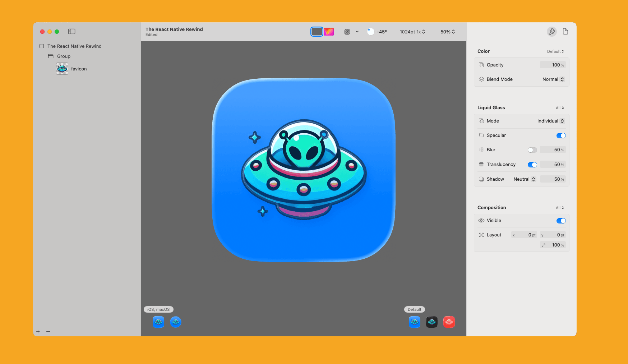Open the Liquid Glass Mode dropdown
The height and width of the screenshot is (364, 628).
(551, 121)
